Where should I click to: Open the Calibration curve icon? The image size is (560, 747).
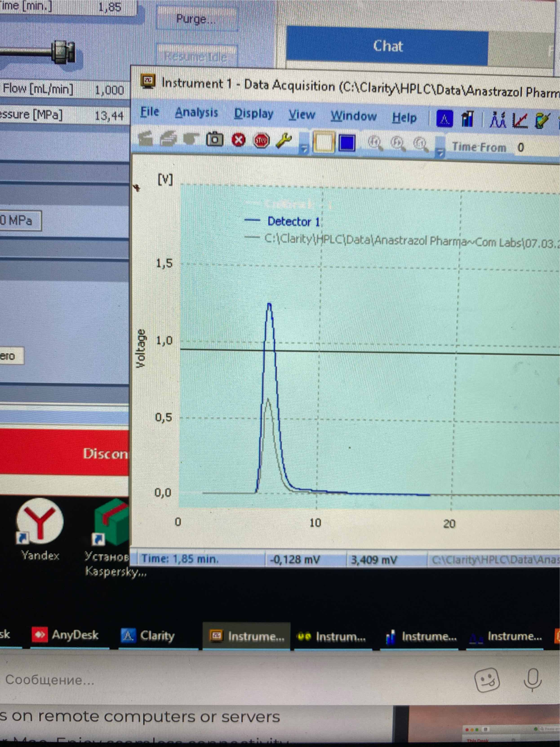click(x=520, y=120)
